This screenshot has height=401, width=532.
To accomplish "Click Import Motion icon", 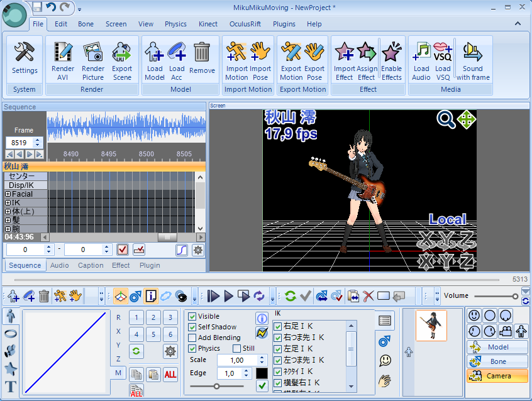I will pyautogui.click(x=236, y=52).
